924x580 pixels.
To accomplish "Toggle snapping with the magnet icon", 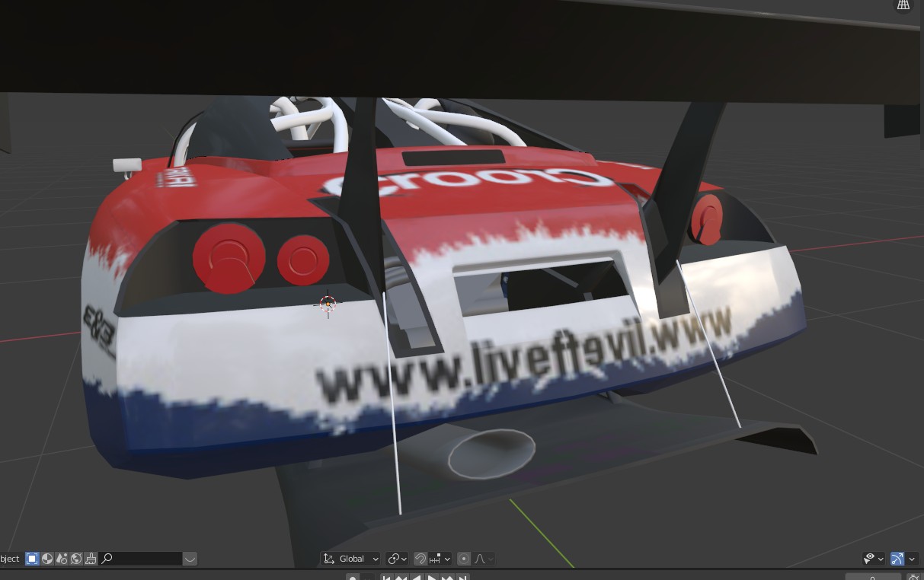I will [420, 559].
